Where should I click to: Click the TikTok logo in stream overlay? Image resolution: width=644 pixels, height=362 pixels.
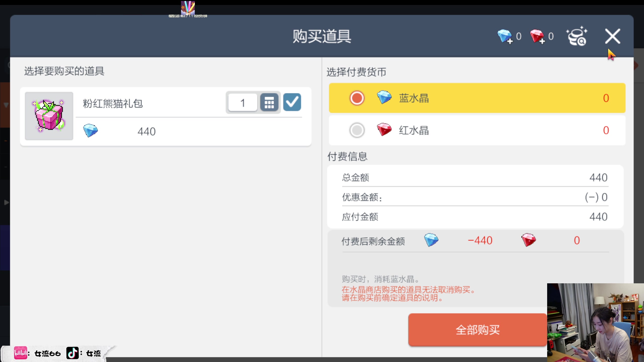pos(72,353)
